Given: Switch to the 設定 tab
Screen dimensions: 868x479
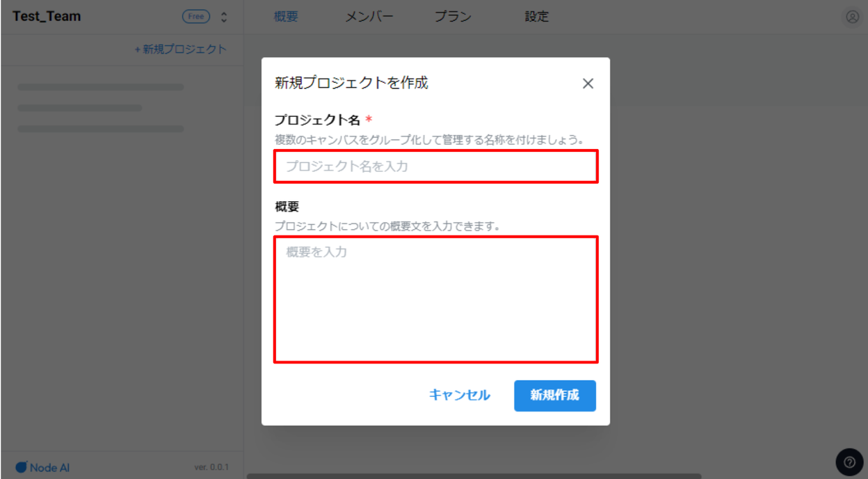Looking at the screenshot, I should [x=537, y=17].
